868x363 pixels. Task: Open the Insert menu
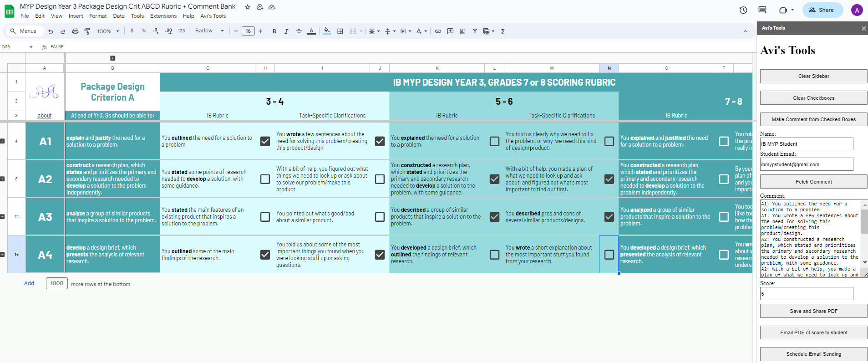(76, 16)
